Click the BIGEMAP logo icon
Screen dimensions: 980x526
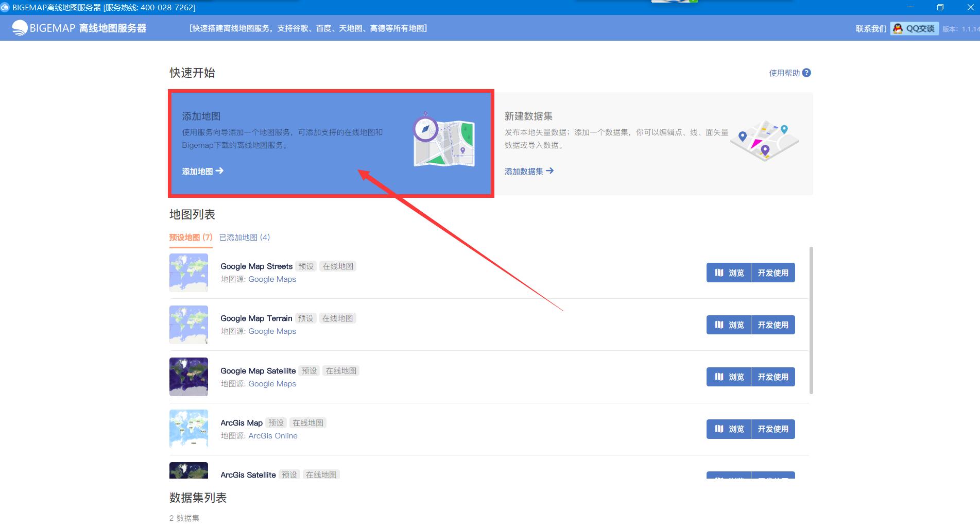tap(20, 27)
